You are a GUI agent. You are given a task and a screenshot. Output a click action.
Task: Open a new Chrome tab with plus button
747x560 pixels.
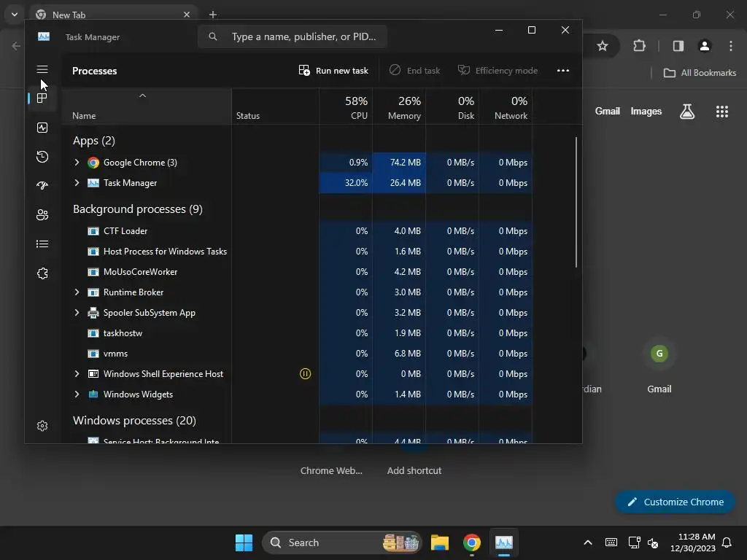(x=213, y=15)
